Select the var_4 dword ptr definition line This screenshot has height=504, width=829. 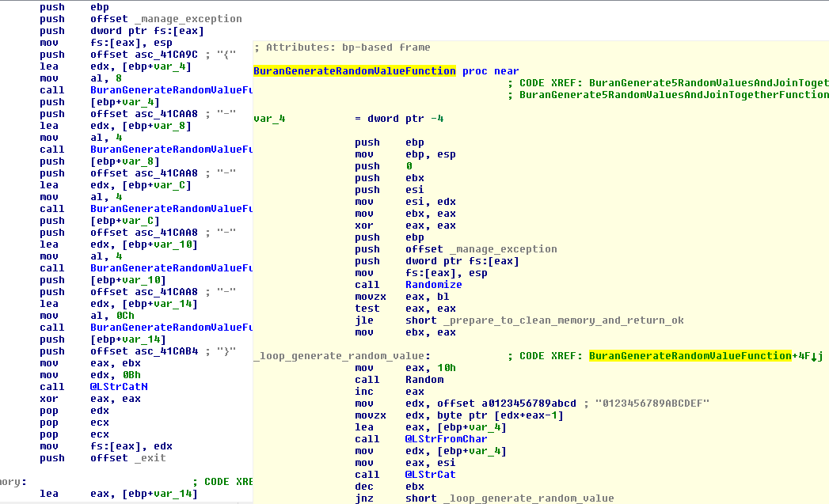click(348, 119)
